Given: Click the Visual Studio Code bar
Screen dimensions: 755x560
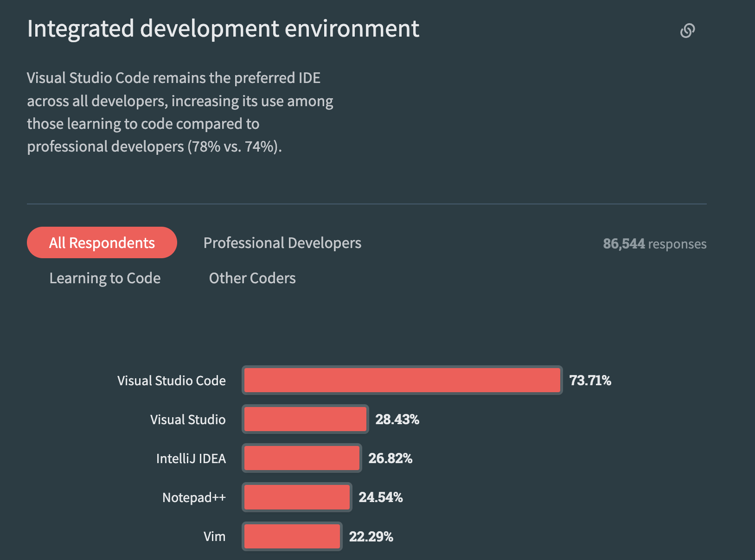Looking at the screenshot, I should 402,380.
